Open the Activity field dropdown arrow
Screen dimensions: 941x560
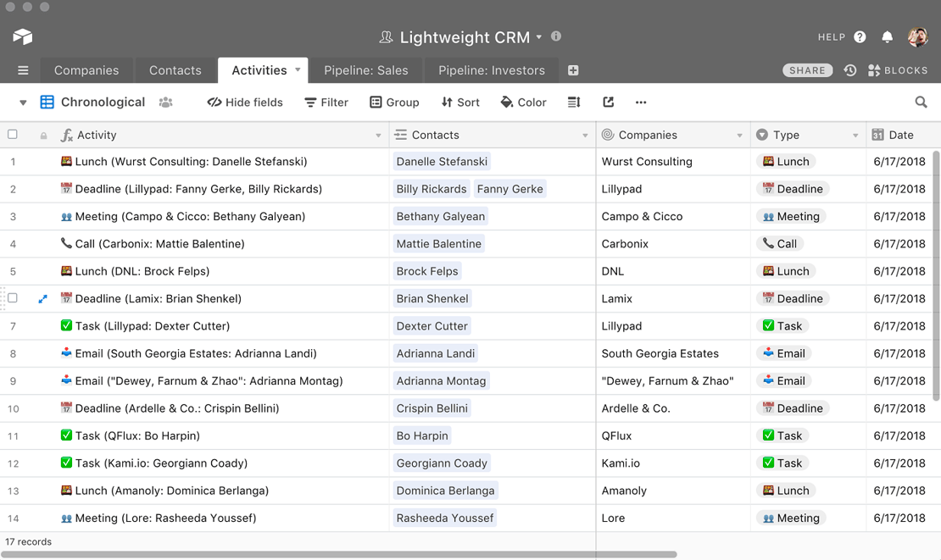pos(378,135)
